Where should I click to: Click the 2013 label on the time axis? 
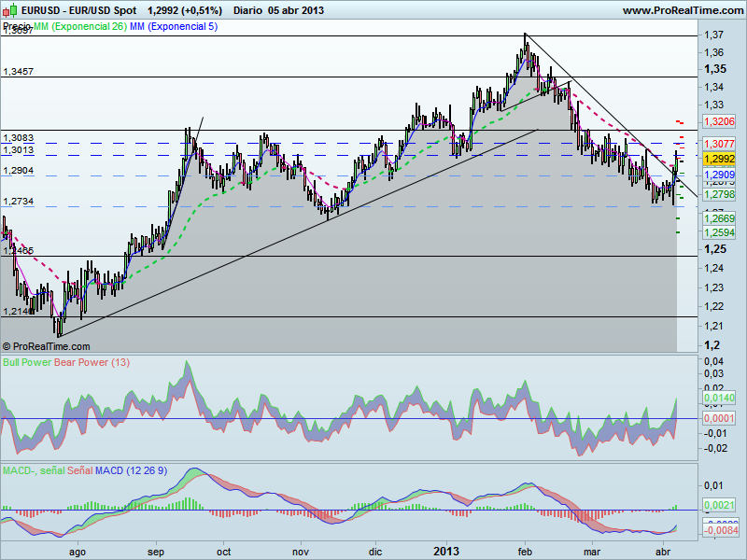click(446, 552)
